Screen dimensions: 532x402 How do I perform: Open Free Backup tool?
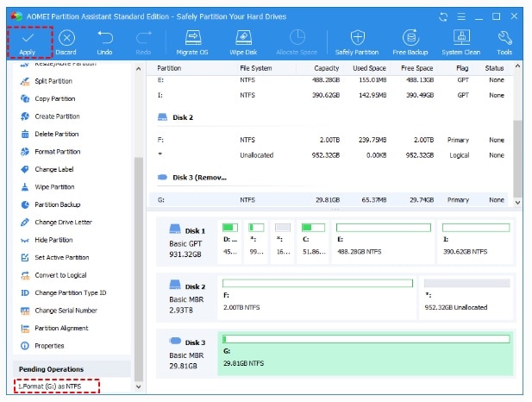click(x=410, y=43)
